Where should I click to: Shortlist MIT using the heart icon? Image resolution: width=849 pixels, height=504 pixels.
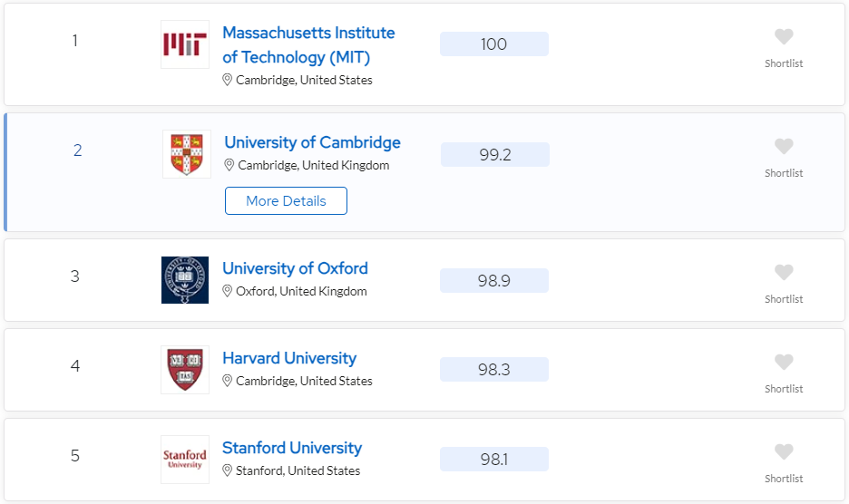(x=784, y=37)
